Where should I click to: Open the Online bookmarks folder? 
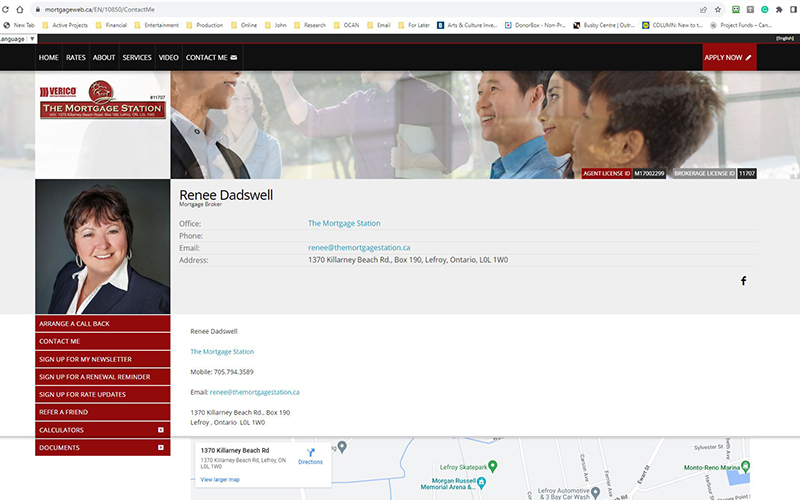click(244, 25)
